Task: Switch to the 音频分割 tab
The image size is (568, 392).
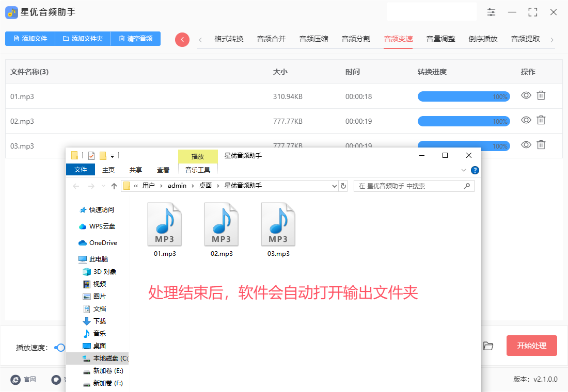Action: click(x=356, y=39)
